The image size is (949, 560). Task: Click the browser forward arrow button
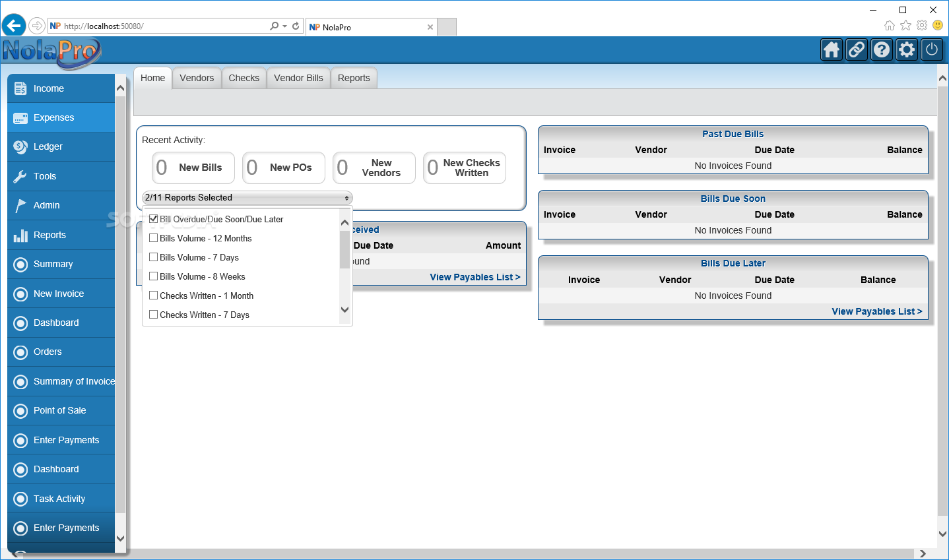pyautogui.click(x=37, y=26)
